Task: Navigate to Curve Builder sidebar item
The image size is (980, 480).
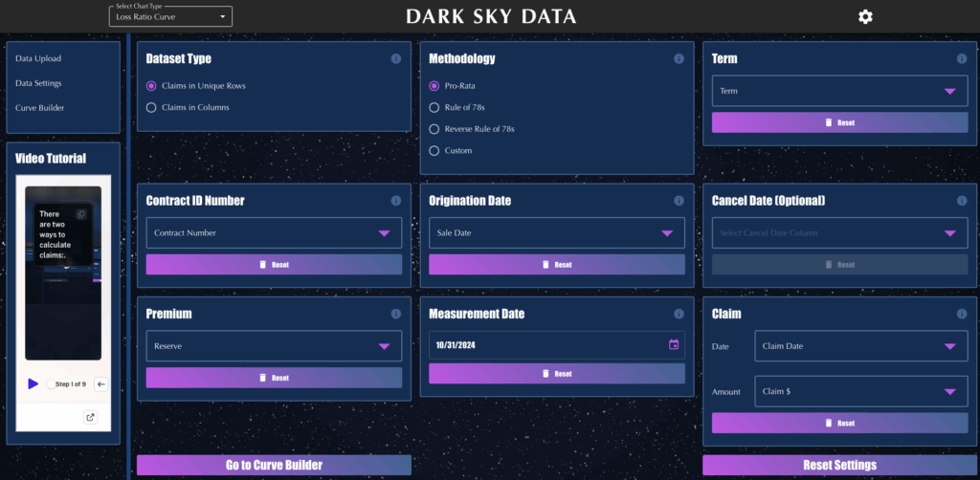Action: (x=40, y=108)
